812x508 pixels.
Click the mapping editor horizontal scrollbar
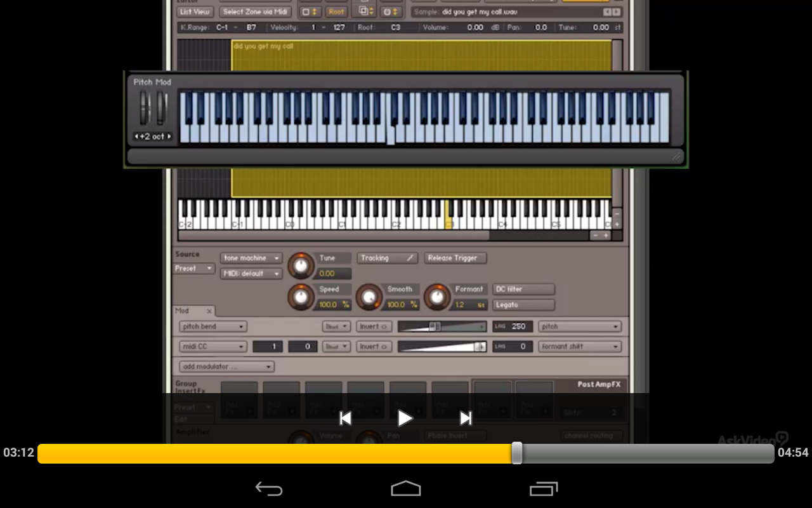[x=334, y=236]
